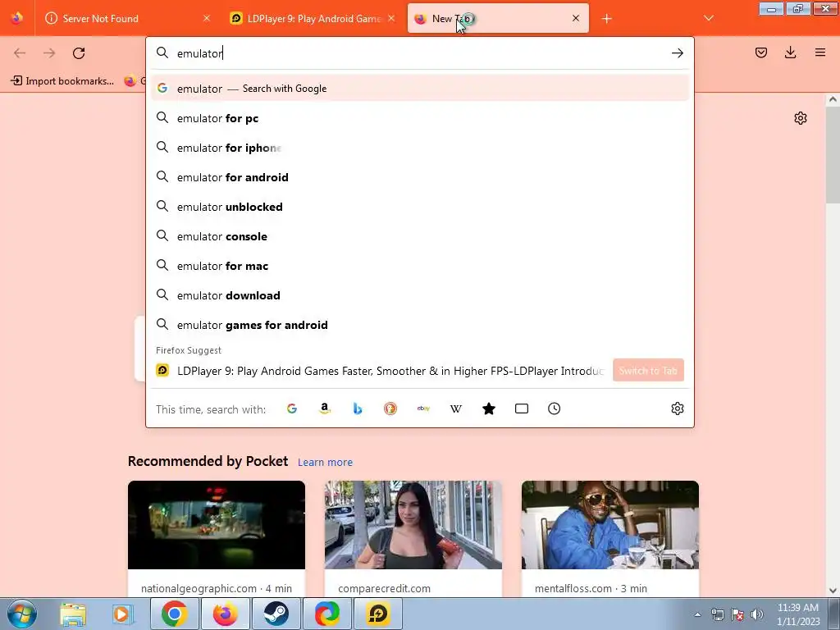
Task: Open Windows Media Player from taskbar
Action: pos(123,614)
